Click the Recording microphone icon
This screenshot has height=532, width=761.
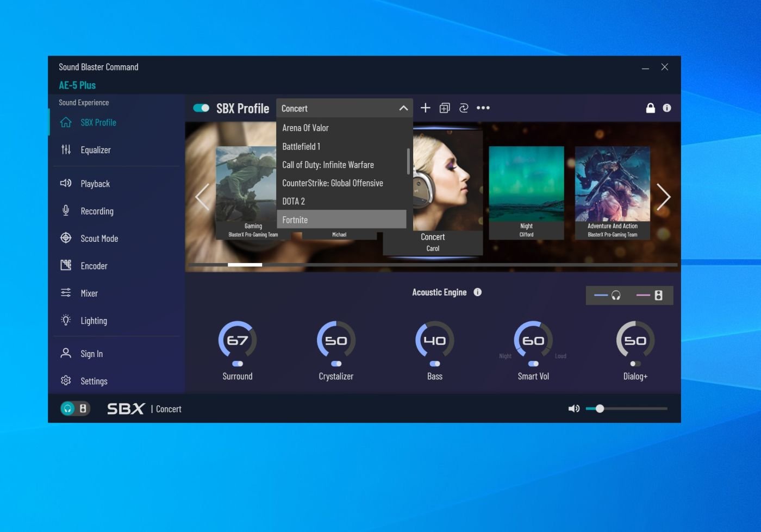pos(66,210)
